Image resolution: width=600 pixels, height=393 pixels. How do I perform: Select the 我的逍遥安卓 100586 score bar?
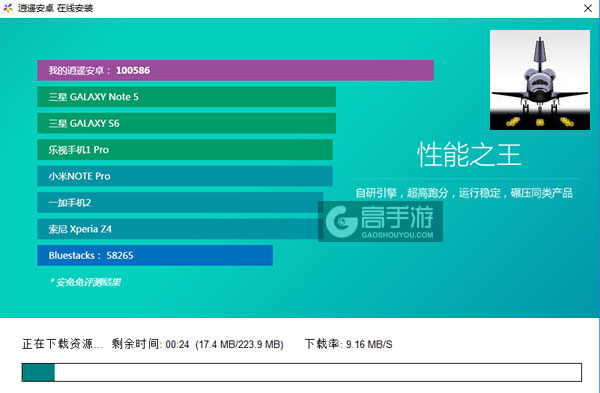coord(235,70)
